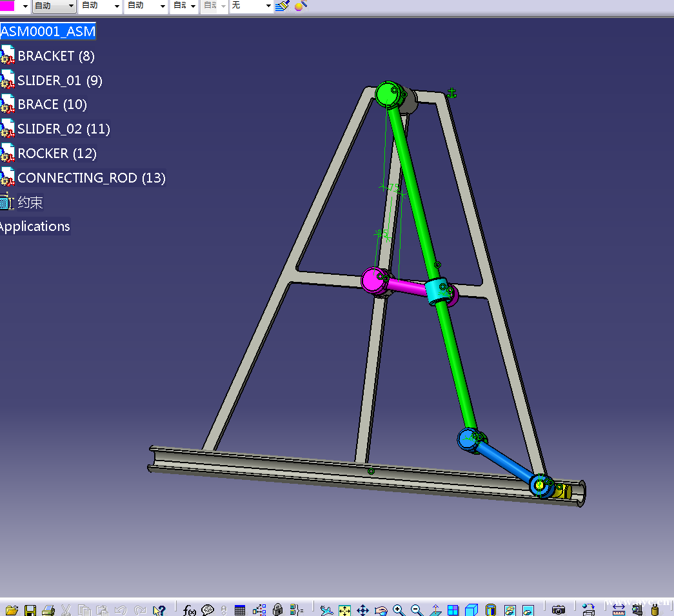Expand the 约束 constraints node

coord(30,203)
